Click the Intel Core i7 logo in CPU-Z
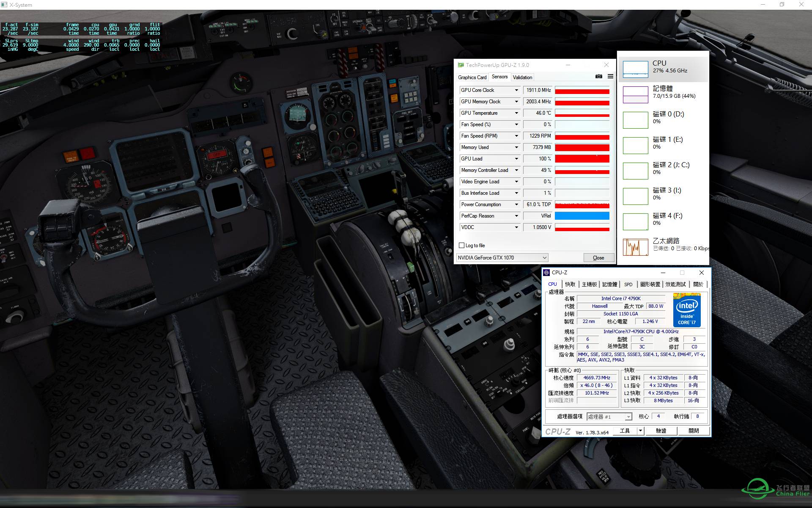This screenshot has width=812, height=508. click(687, 310)
